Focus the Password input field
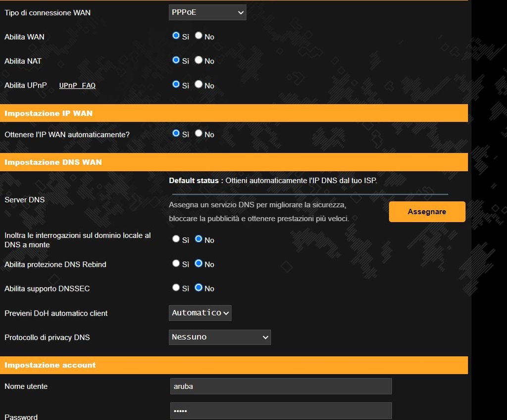 tap(281, 411)
